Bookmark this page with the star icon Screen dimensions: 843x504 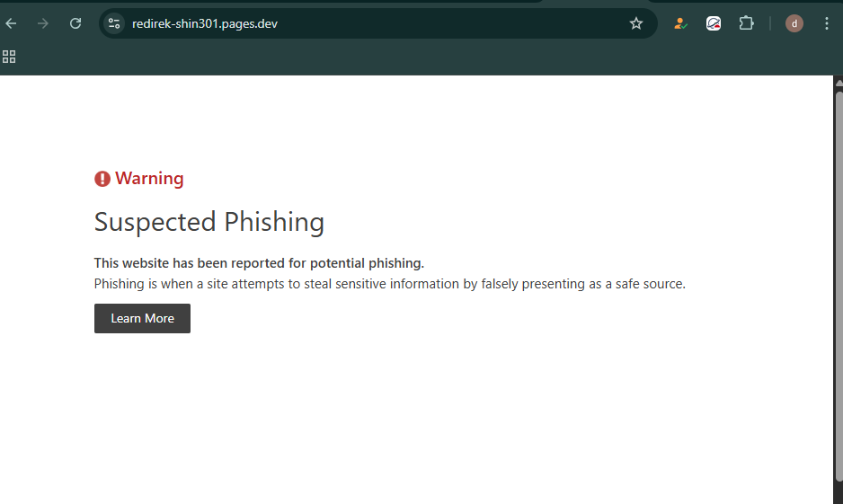point(636,23)
